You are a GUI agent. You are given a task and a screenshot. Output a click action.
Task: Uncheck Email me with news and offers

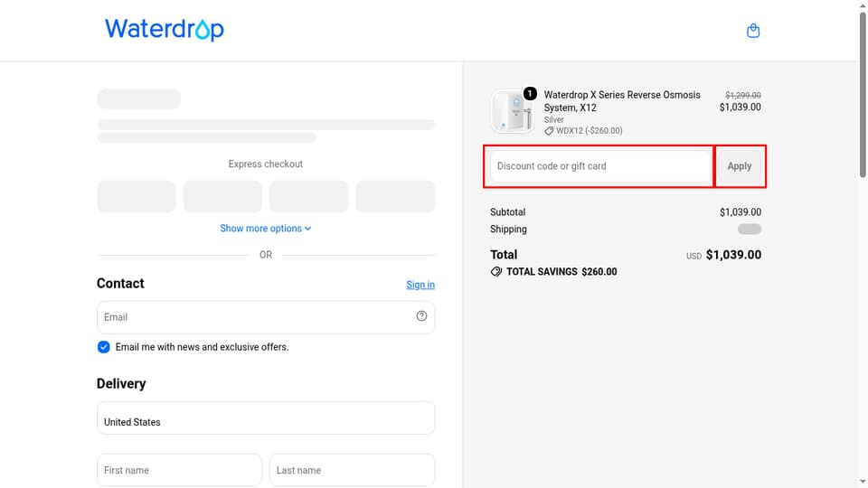click(103, 347)
